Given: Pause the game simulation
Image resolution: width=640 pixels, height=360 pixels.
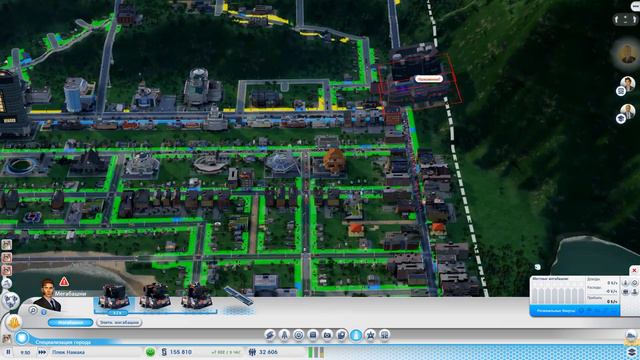Looking at the screenshot, I should click(x=8, y=352).
